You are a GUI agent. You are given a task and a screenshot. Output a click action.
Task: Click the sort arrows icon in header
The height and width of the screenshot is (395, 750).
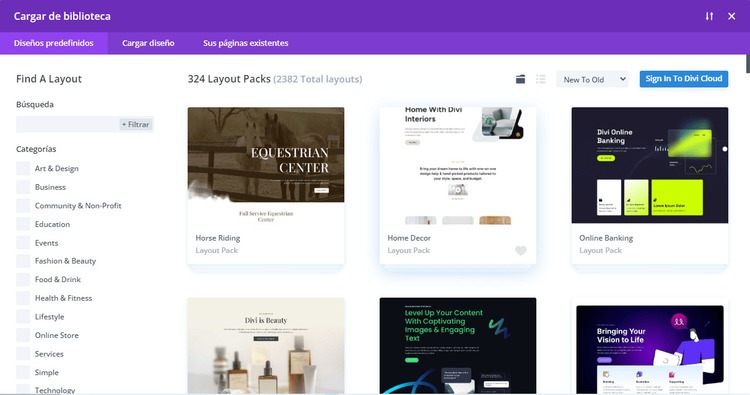tap(709, 16)
